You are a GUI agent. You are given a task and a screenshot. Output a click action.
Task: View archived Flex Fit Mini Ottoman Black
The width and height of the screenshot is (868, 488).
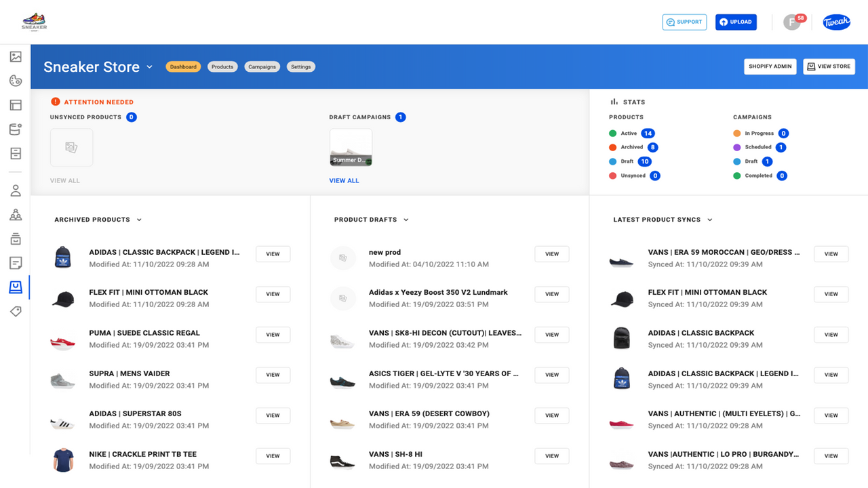[x=273, y=294]
